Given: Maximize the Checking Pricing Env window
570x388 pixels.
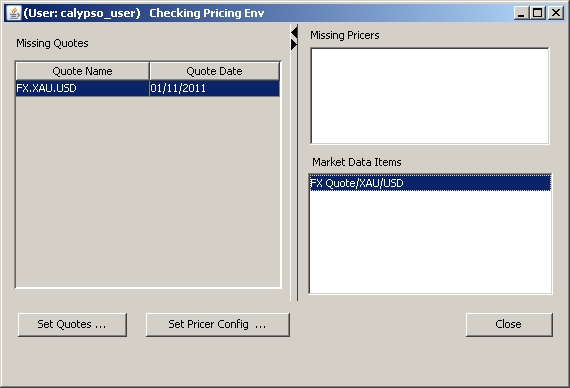Looking at the screenshot, I should [x=537, y=13].
